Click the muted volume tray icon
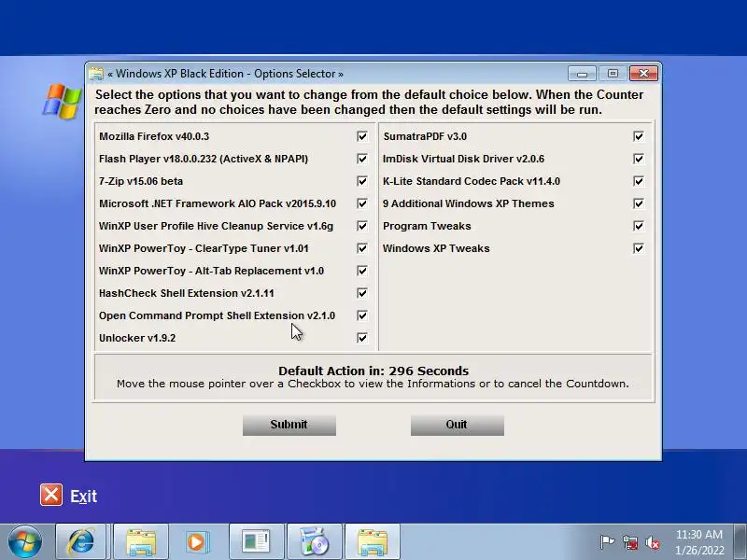Image resolution: width=747 pixels, height=560 pixels. click(653, 542)
